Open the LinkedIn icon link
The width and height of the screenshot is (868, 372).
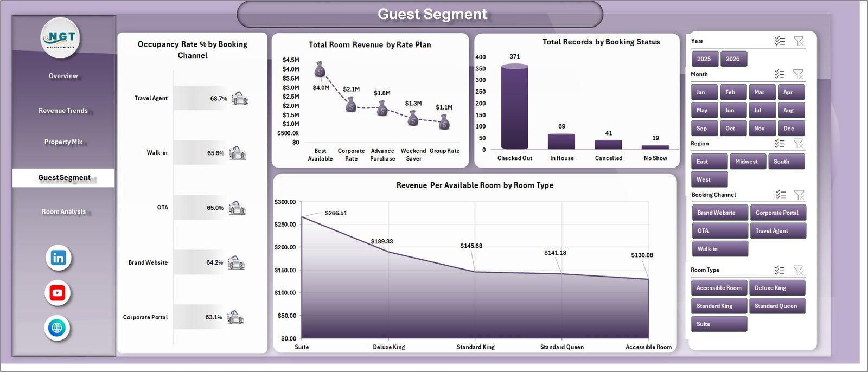point(58,258)
